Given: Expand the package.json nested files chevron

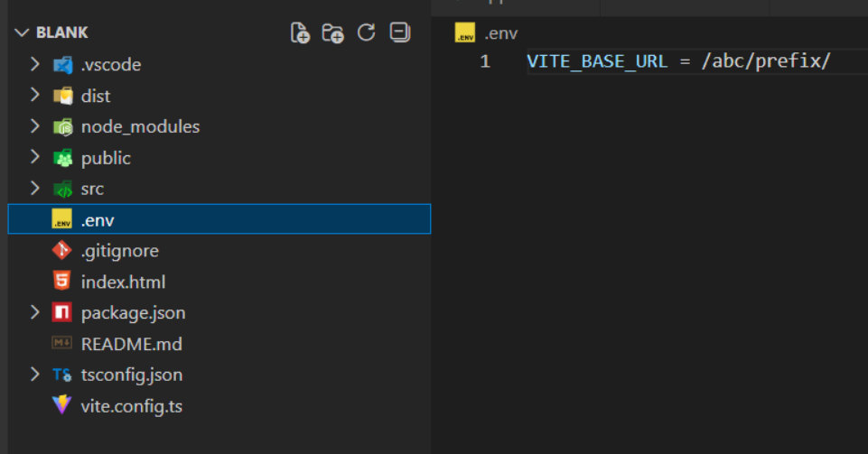Looking at the screenshot, I should [35, 313].
